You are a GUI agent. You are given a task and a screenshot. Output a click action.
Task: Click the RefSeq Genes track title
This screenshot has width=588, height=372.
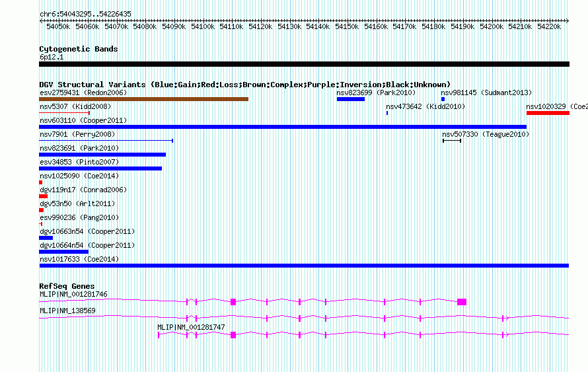point(67,286)
